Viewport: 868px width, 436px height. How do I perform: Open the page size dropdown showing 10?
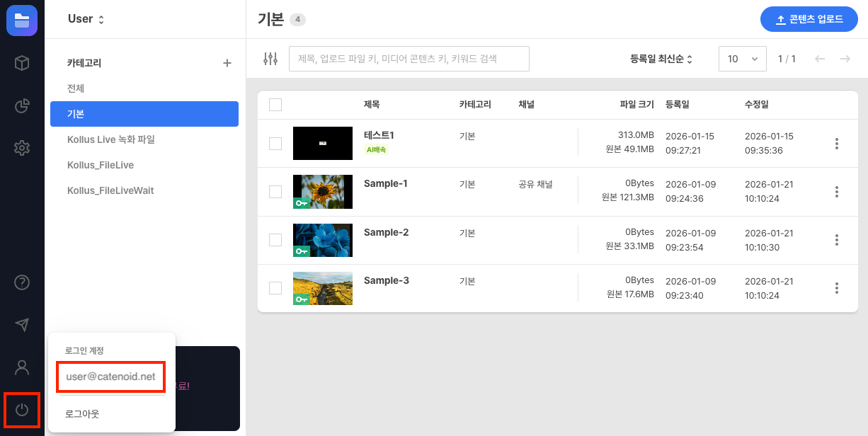(x=742, y=59)
